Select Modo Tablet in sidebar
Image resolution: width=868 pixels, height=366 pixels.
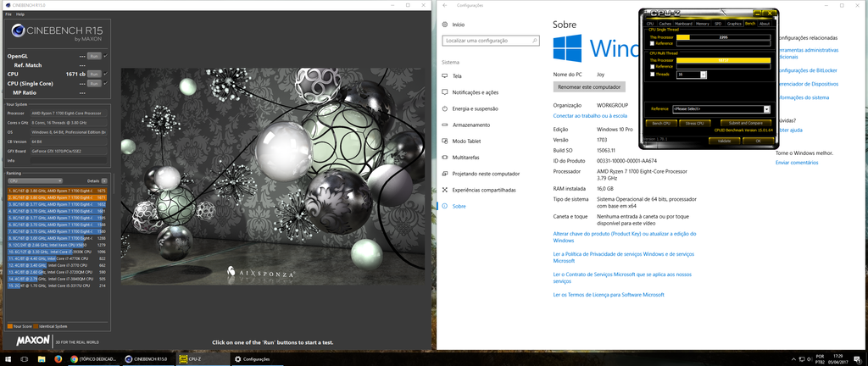click(x=466, y=141)
